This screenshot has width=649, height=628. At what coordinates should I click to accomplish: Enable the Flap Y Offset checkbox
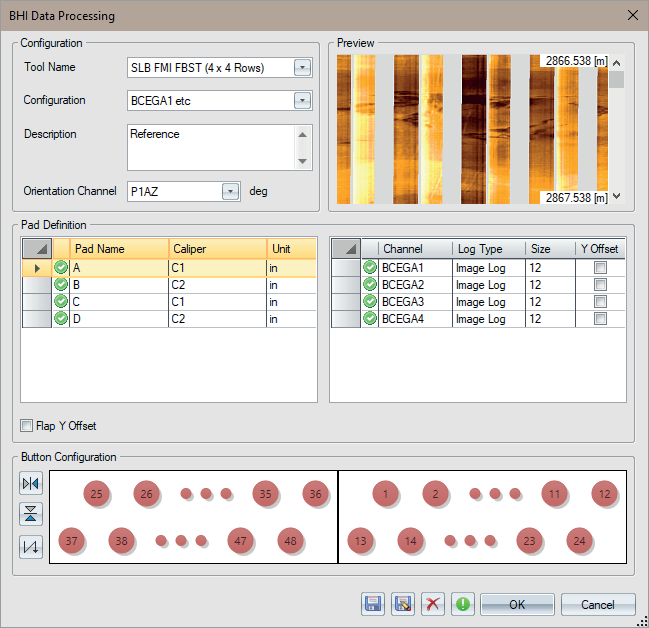point(27,426)
